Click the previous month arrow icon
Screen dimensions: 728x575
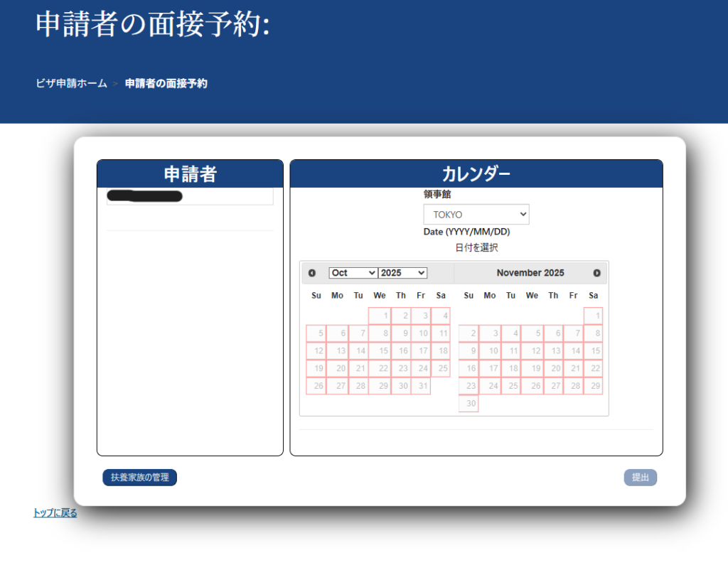pos(312,273)
